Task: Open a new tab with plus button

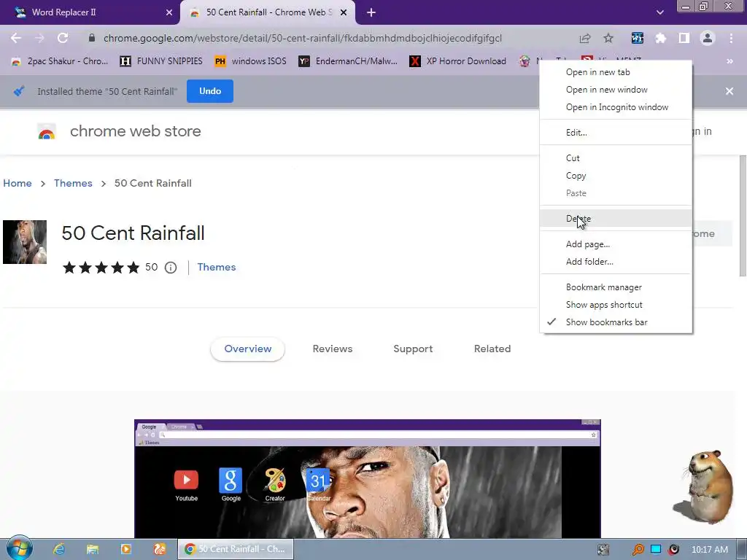Action: (371, 13)
